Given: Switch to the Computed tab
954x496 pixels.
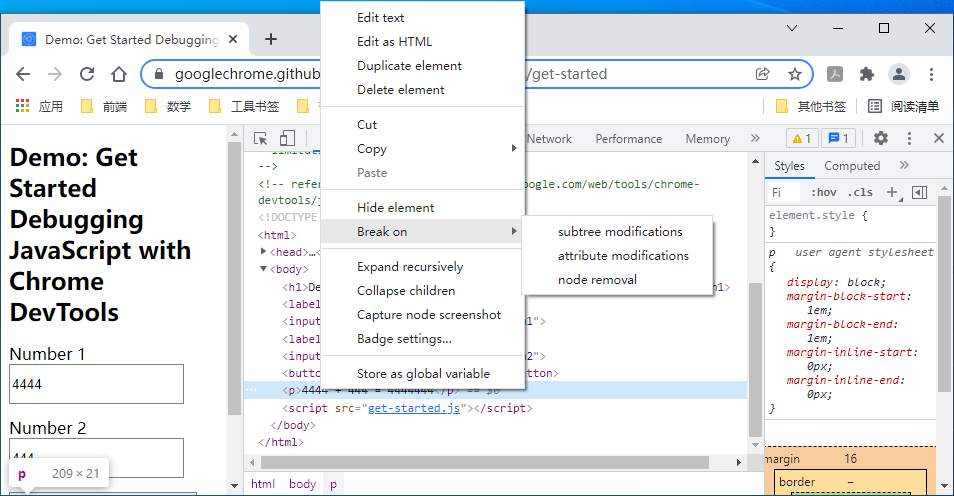Looking at the screenshot, I should (852, 166).
